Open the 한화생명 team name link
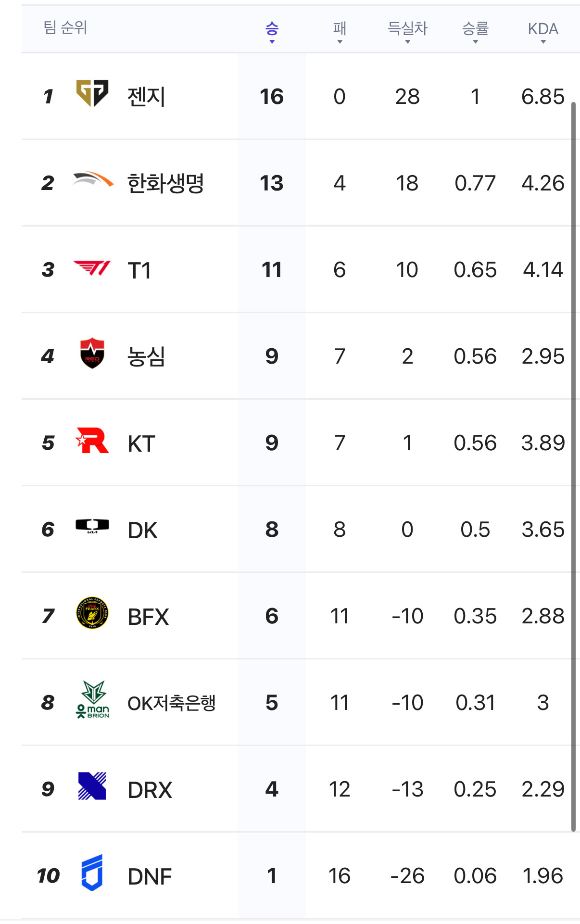580x924 pixels. [165, 183]
